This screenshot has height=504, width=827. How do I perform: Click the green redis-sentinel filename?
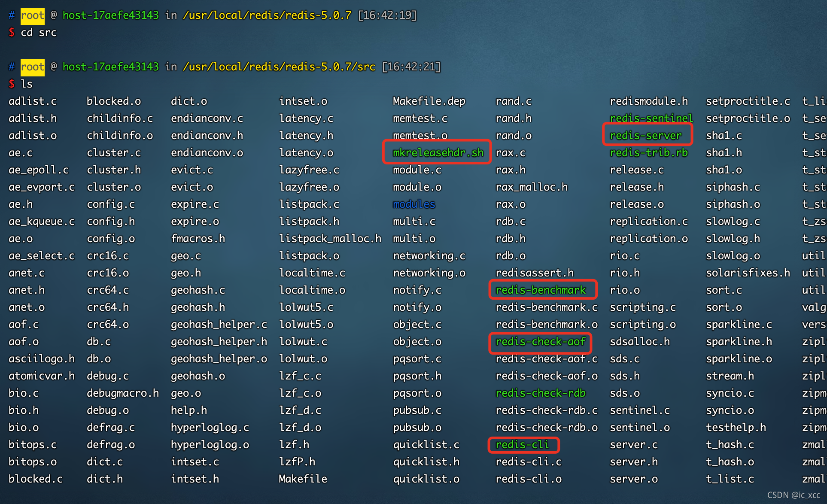point(651,118)
